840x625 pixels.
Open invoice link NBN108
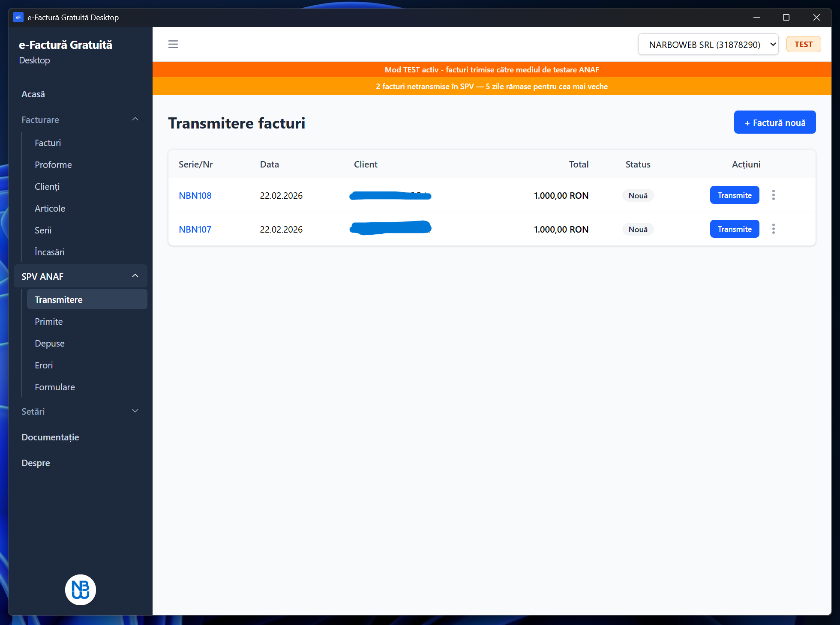[195, 196]
